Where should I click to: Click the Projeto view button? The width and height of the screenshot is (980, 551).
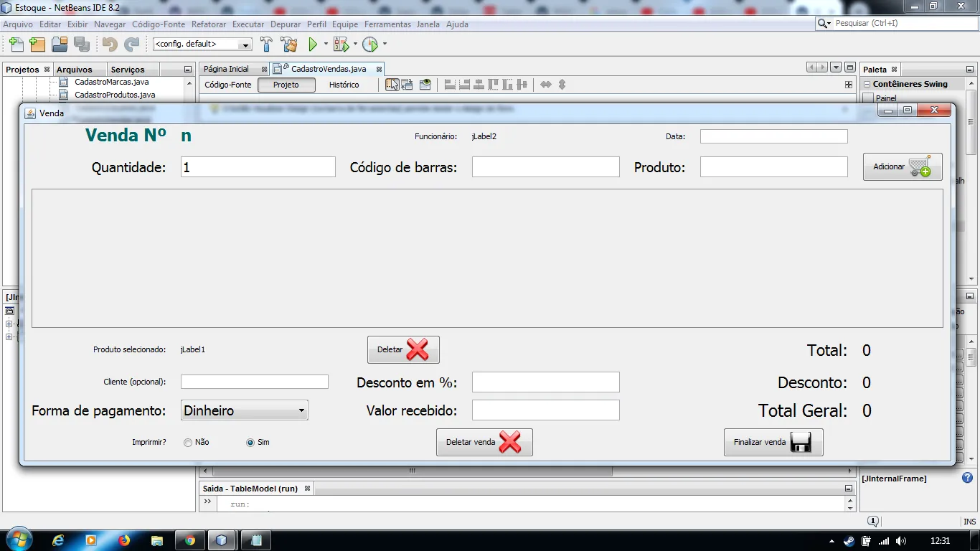286,85
